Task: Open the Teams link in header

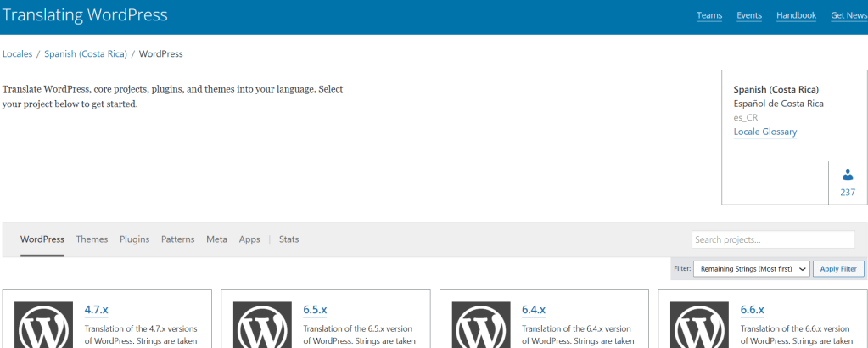Action: [x=709, y=15]
